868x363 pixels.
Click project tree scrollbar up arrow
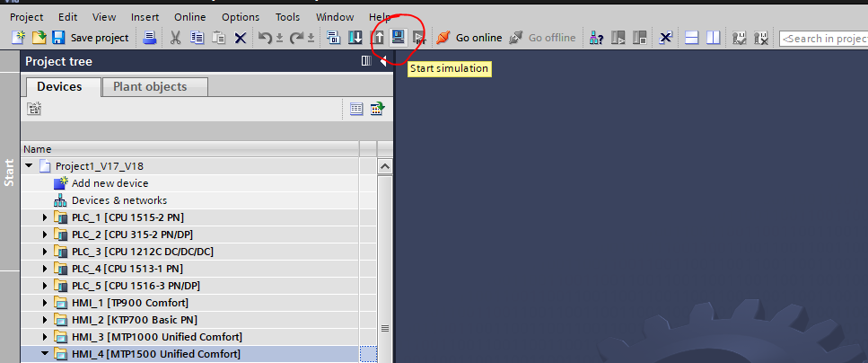pos(385,166)
